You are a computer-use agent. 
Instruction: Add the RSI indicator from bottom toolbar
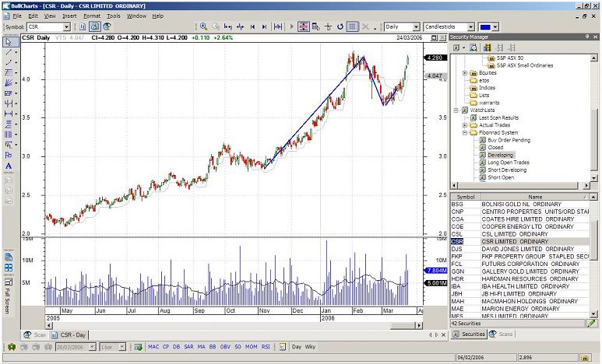265,347
